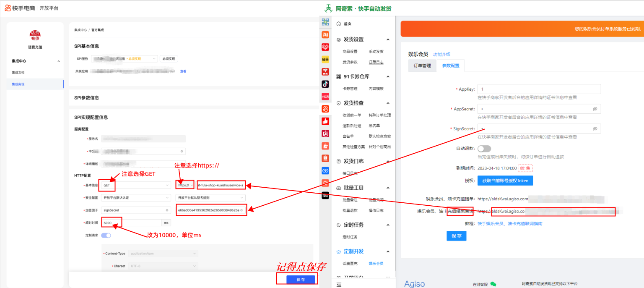Click the Shopee orange bag icon
Image resolution: width=644 pixels, height=288 pixels.
click(x=325, y=158)
